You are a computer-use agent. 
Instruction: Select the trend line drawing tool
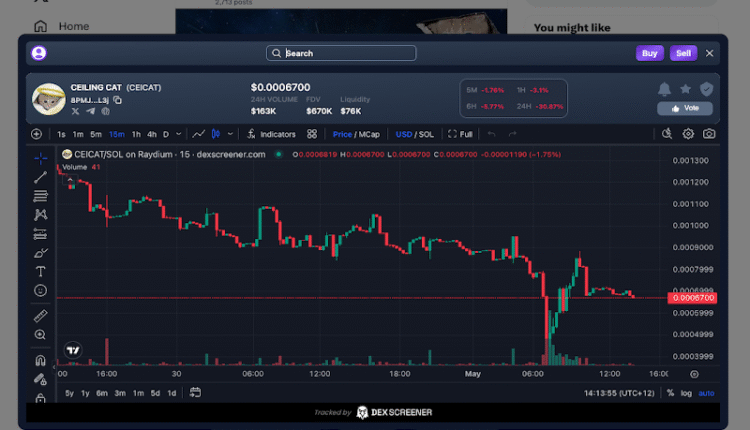tap(40, 177)
